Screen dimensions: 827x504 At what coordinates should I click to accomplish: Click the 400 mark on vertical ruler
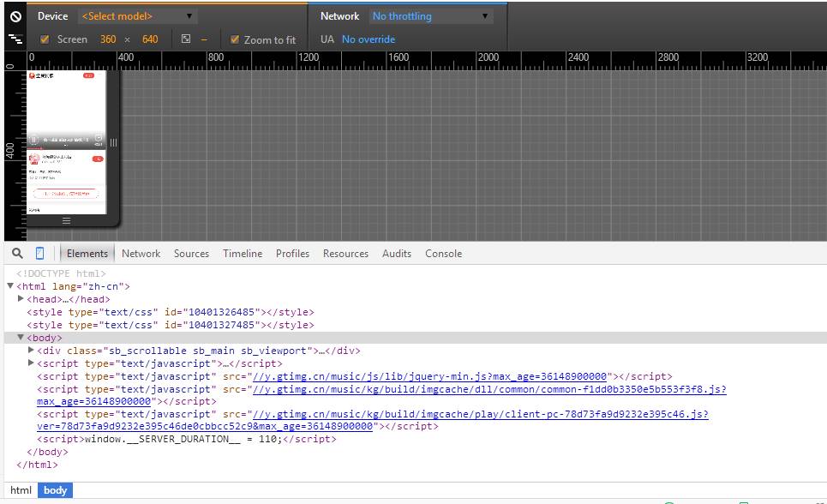pos(10,151)
